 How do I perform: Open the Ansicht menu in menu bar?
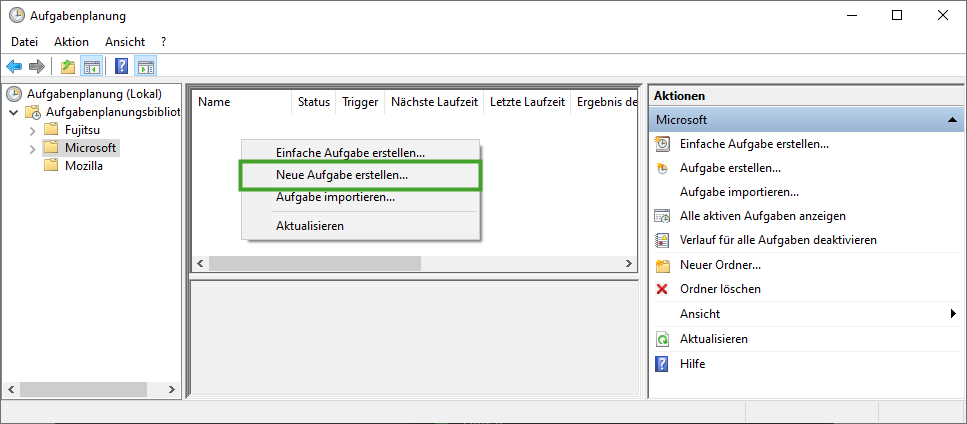(125, 42)
